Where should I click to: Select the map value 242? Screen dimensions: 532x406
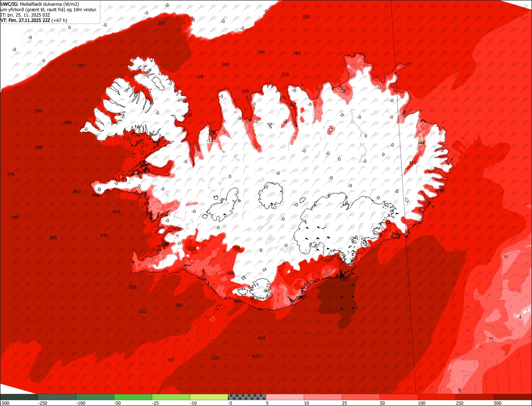pyautogui.click(x=226, y=64)
